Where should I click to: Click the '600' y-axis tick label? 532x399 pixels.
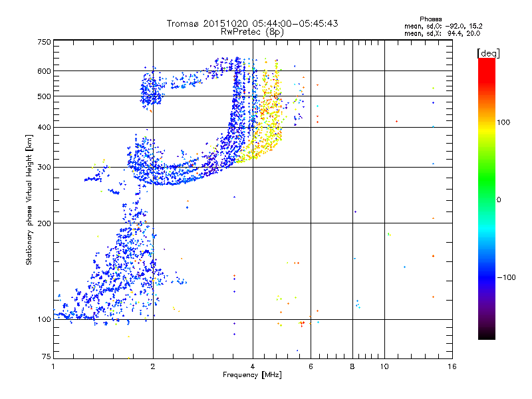click(x=45, y=71)
